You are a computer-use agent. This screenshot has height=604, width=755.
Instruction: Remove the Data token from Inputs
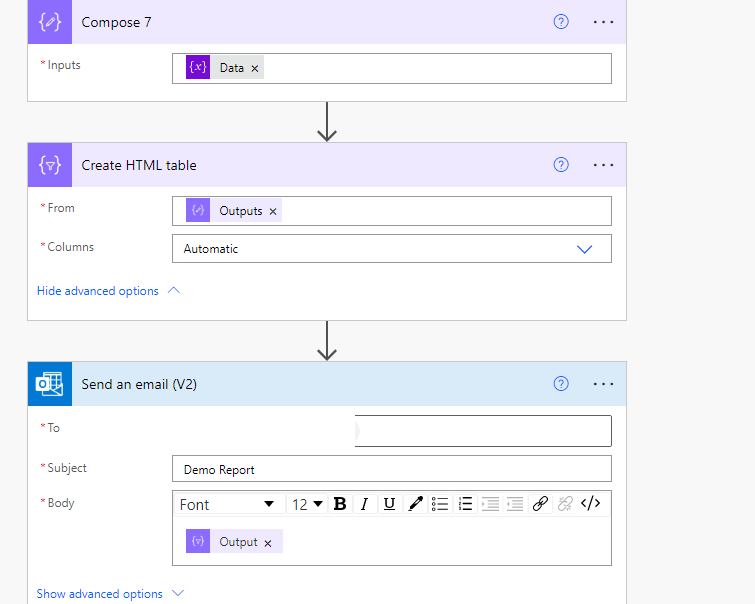tap(255, 68)
